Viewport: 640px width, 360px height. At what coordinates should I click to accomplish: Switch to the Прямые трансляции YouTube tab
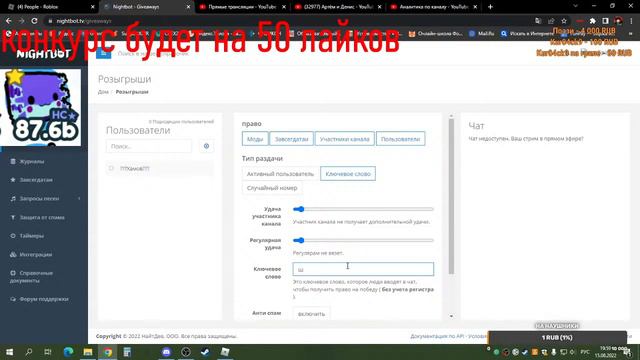coord(242,7)
